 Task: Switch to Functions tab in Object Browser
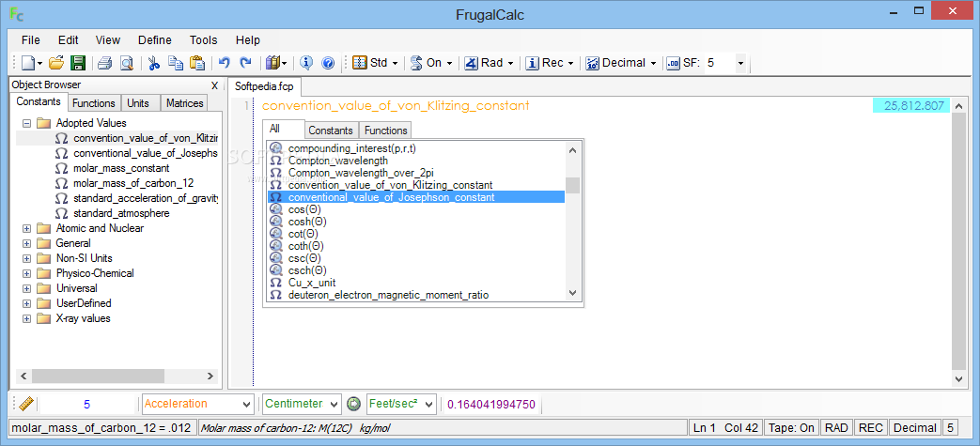click(x=93, y=103)
